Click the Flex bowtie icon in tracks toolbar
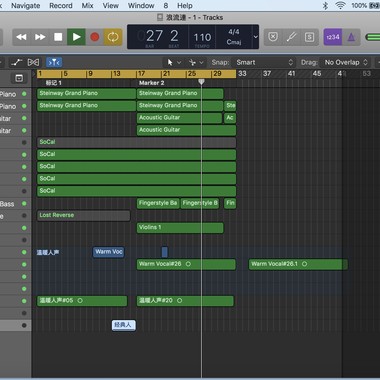The width and height of the screenshot is (380, 380). (33, 62)
